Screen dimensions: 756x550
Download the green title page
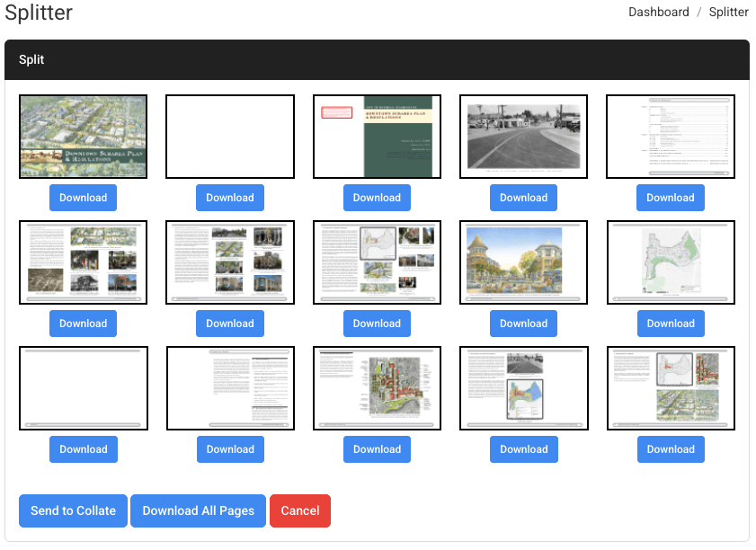point(377,198)
